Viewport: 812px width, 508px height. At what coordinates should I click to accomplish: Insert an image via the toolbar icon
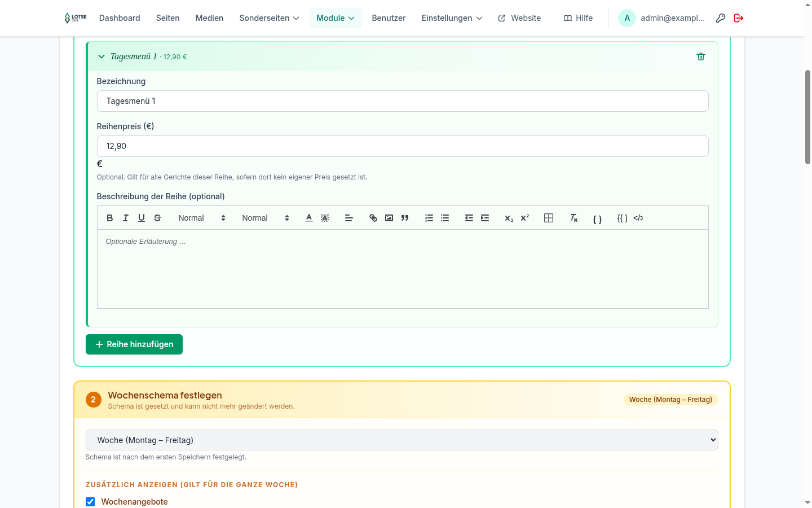389,218
